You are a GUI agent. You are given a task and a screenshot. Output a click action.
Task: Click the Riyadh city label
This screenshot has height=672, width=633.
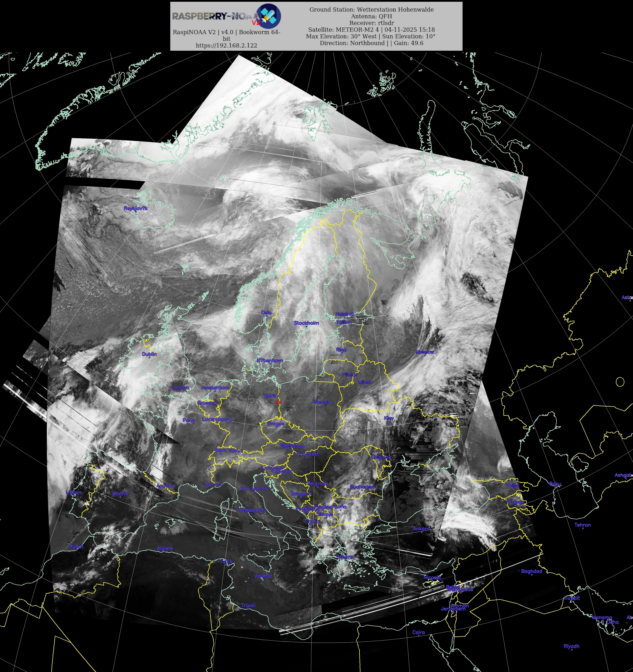571,646
